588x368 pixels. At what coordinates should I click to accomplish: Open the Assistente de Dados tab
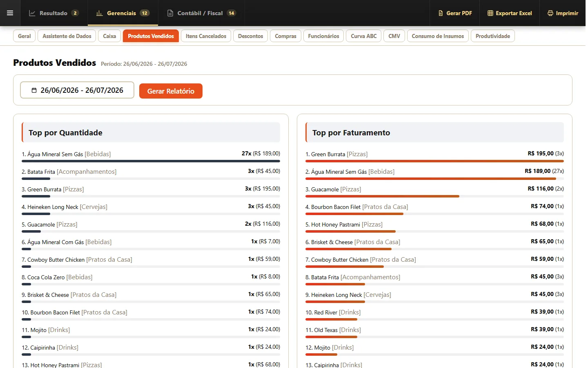coord(67,36)
